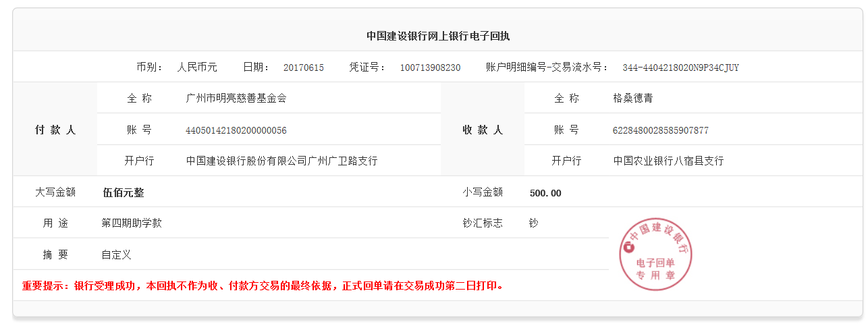
Task: Click the 币别 label
Action: point(149,67)
